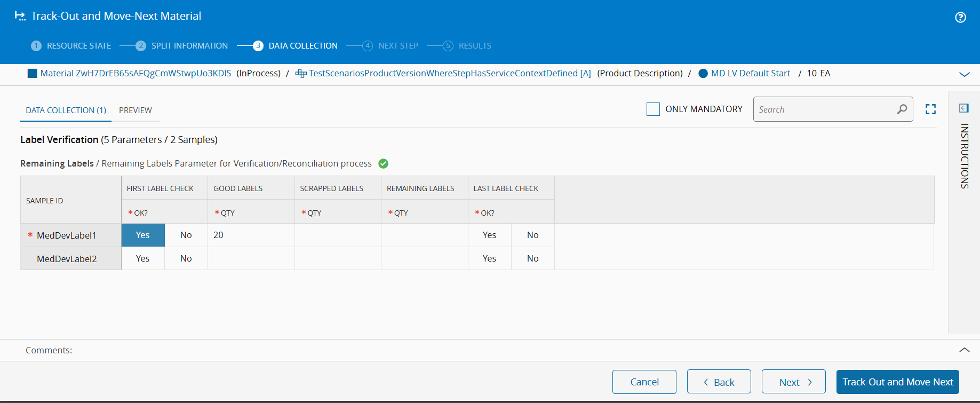This screenshot has height=403, width=980.
Task: Select No for MedDevLabel2 Last Label Check
Action: pyautogui.click(x=533, y=258)
